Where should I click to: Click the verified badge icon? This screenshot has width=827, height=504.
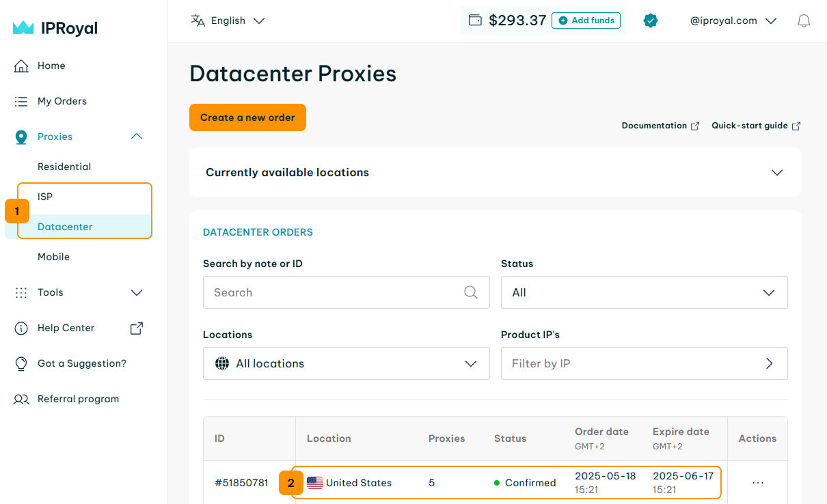(x=651, y=20)
